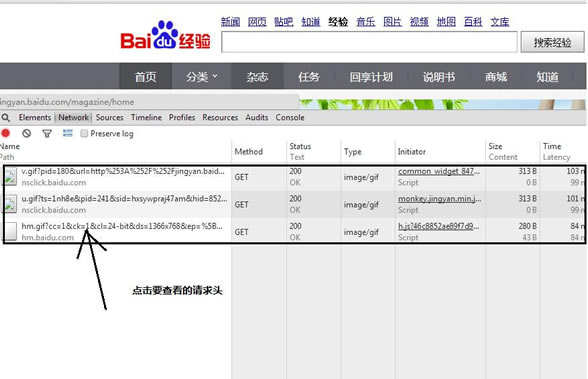Sort by the Status column header

pyautogui.click(x=314, y=151)
